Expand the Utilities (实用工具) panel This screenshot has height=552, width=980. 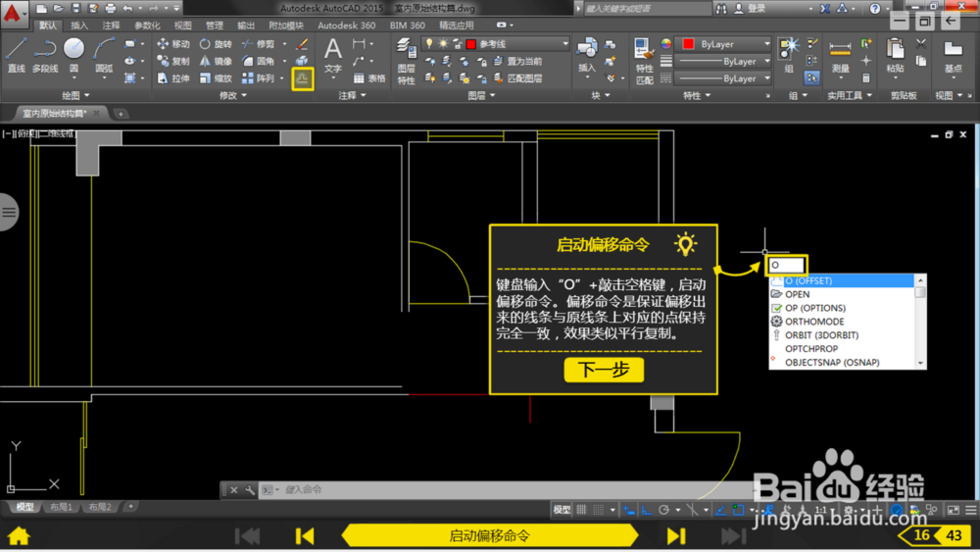[x=850, y=95]
